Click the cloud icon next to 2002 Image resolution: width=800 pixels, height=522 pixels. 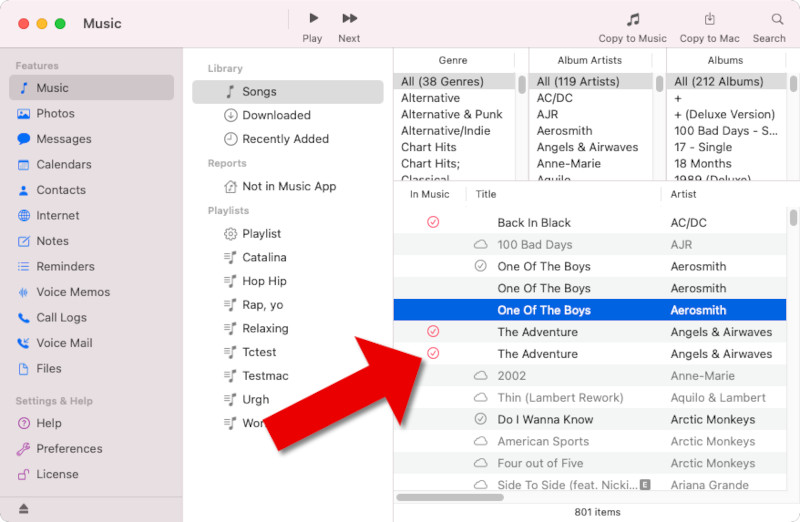pos(481,376)
